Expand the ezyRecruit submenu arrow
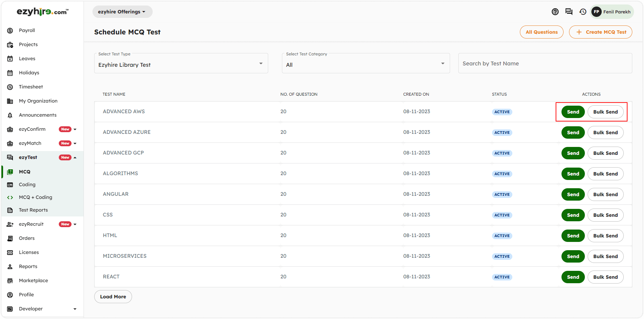644x319 pixels. coord(75,224)
